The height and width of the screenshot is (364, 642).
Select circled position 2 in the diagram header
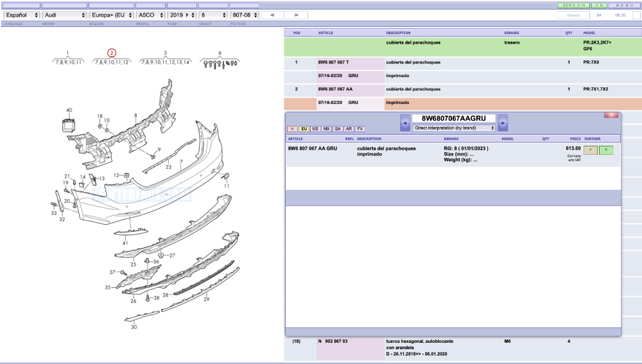pyautogui.click(x=111, y=53)
